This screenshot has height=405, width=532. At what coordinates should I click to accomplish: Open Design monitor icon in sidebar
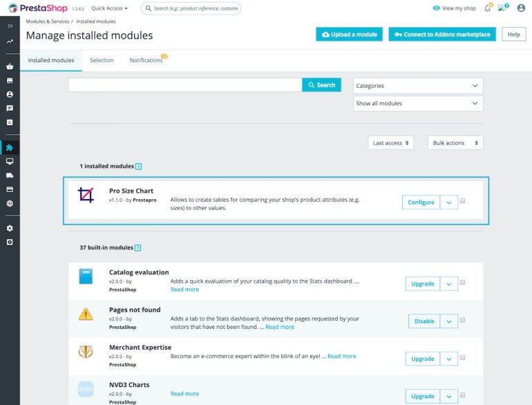(x=10, y=161)
